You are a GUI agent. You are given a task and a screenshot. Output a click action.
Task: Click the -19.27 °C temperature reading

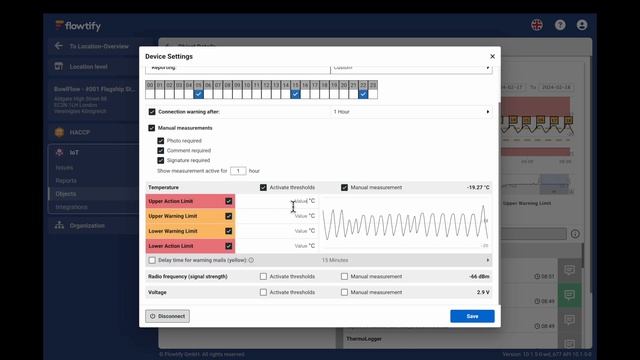(x=478, y=187)
